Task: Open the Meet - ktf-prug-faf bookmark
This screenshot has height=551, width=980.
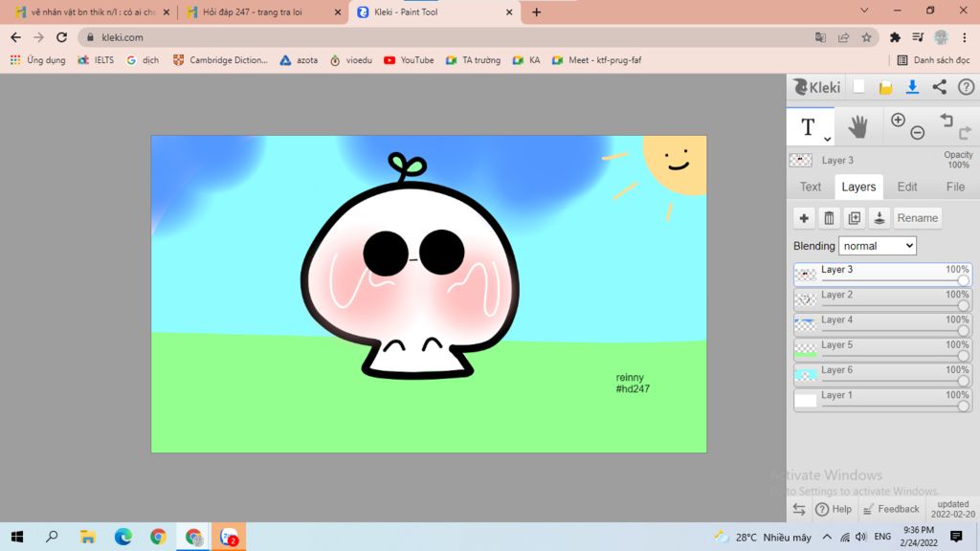Action: (x=597, y=60)
